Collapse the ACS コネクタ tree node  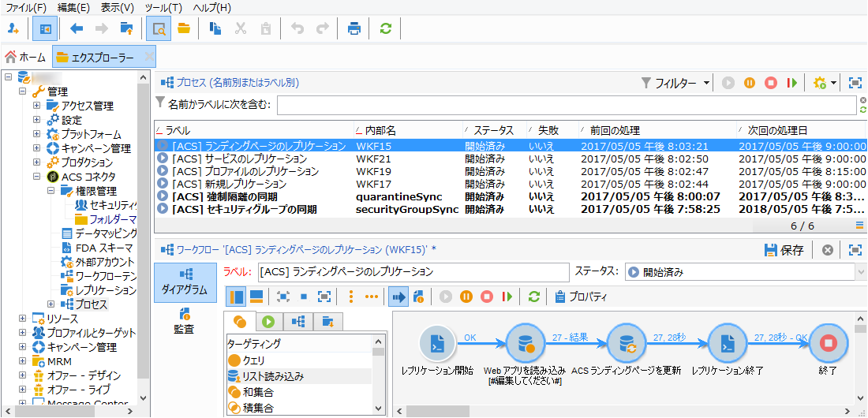36,177
